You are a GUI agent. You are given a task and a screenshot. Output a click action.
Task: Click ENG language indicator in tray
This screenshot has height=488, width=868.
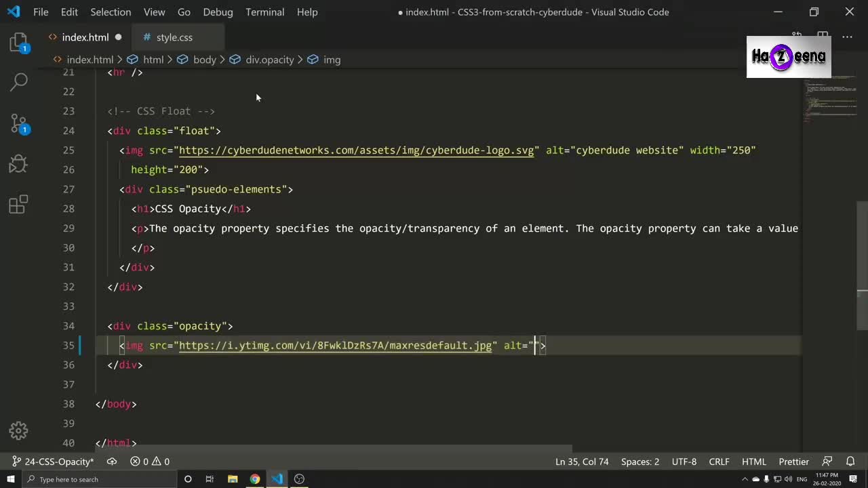click(x=802, y=479)
